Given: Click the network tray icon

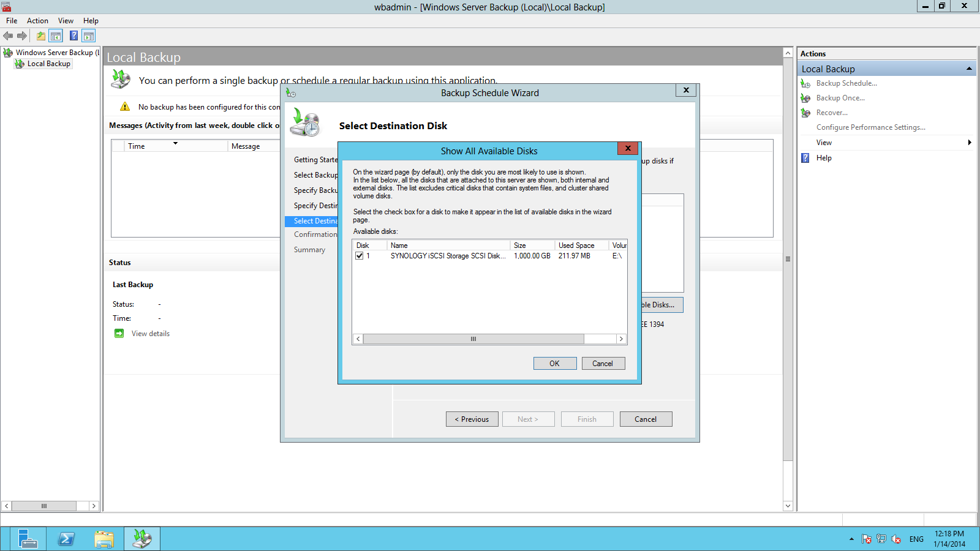Looking at the screenshot, I should point(881,539).
